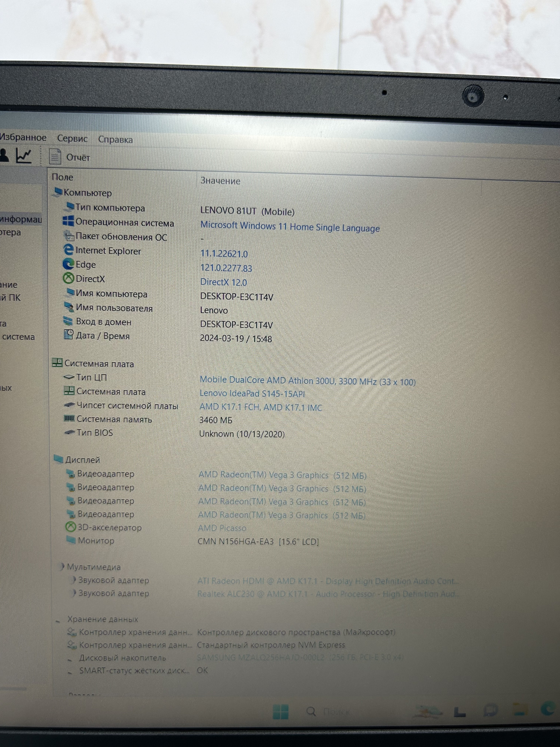Open the Сервис menu
The image size is (560, 747).
tap(72, 139)
